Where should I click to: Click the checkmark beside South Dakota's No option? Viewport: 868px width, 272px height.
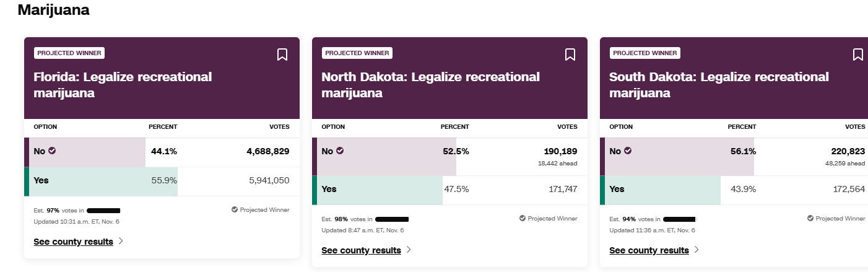628,151
